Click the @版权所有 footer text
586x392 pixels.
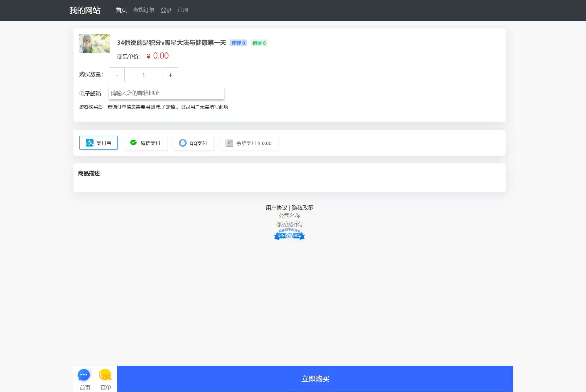click(289, 224)
